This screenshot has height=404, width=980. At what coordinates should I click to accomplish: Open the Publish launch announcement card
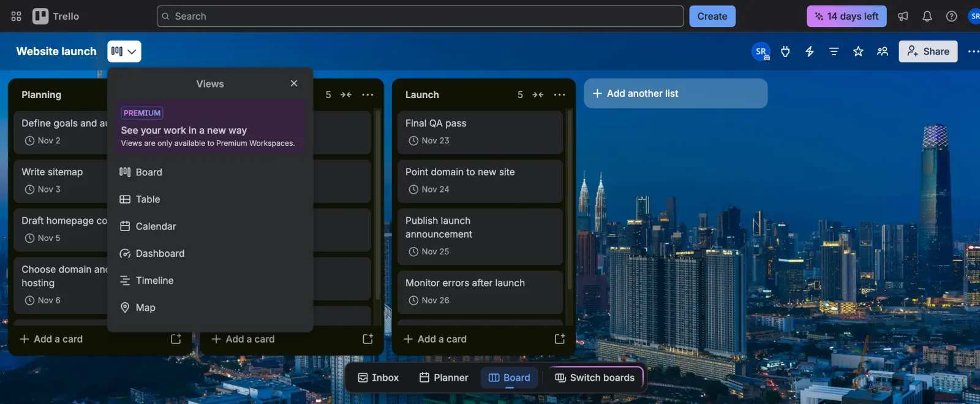[x=480, y=236]
